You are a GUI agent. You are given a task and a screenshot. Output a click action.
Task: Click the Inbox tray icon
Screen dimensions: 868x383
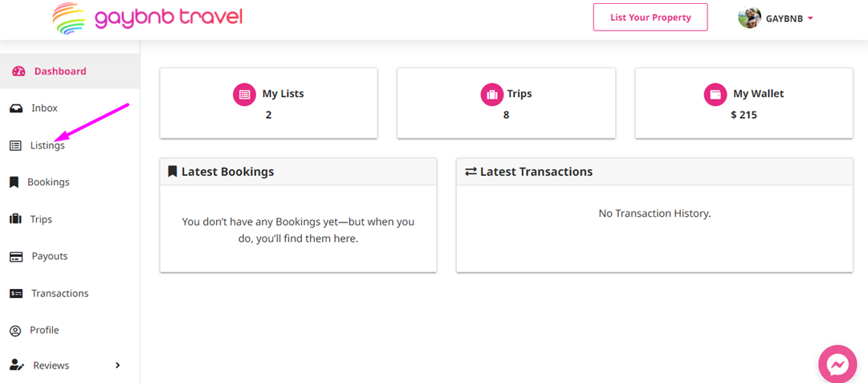(16, 108)
